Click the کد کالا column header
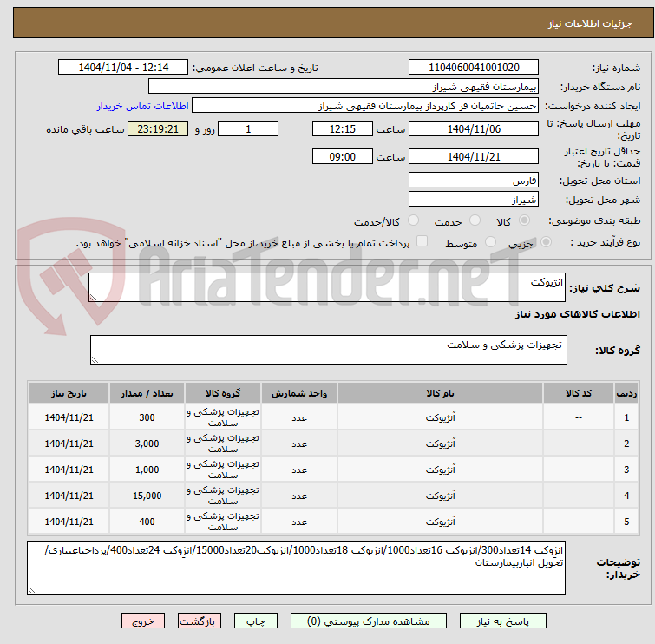Viewport: 655px width, 644px height. [578, 393]
